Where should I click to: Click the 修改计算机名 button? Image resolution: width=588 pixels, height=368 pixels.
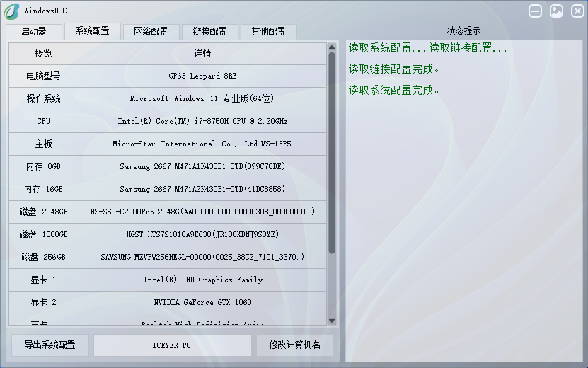pos(295,345)
